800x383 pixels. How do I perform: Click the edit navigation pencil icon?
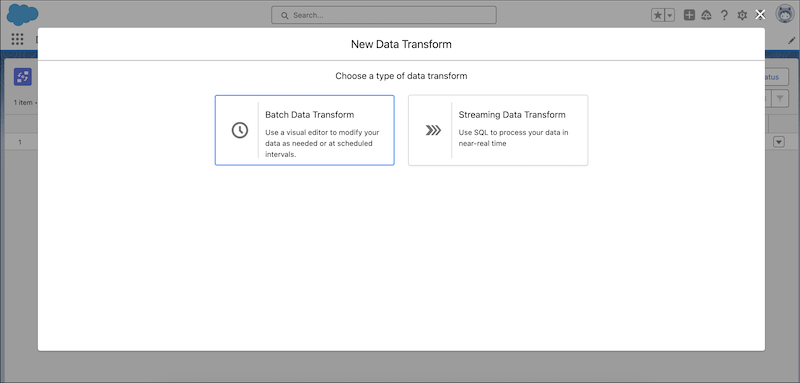coord(792,40)
